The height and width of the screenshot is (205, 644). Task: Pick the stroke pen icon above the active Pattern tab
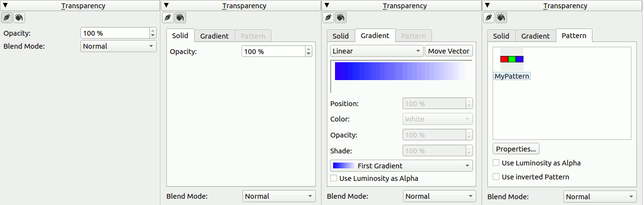coord(488,17)
